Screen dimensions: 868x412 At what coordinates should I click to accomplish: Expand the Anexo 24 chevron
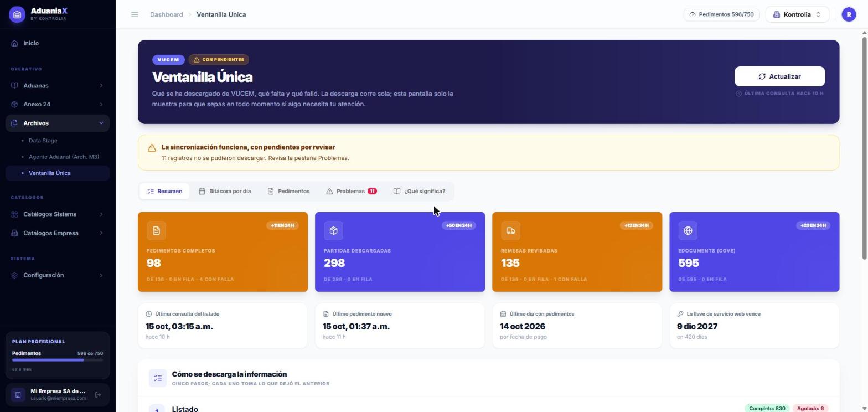point(101,104)
